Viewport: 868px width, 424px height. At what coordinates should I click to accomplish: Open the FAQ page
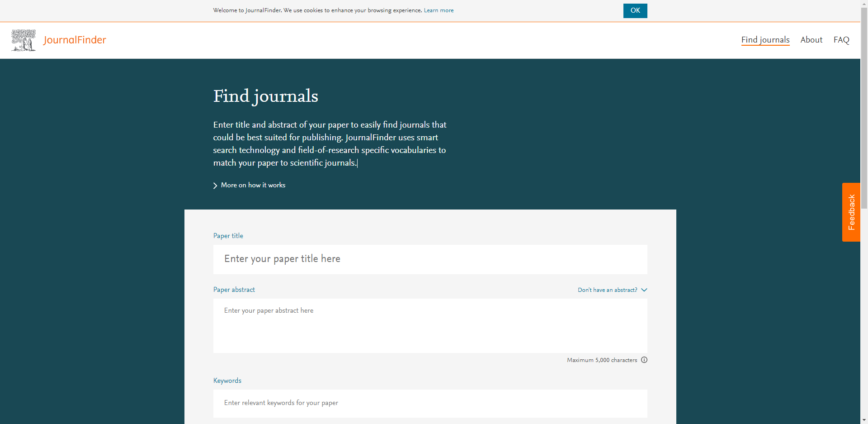841,40
